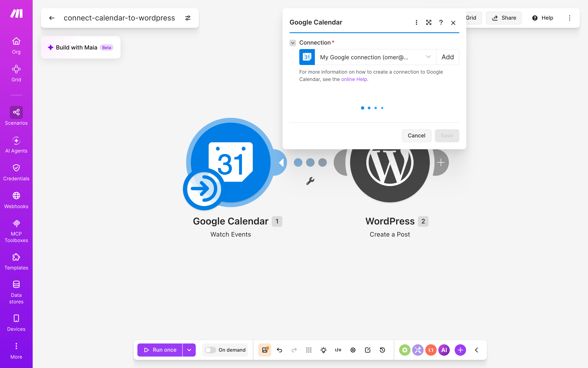Open green flow control tools

pyautogui.click(x=404, y=350)
